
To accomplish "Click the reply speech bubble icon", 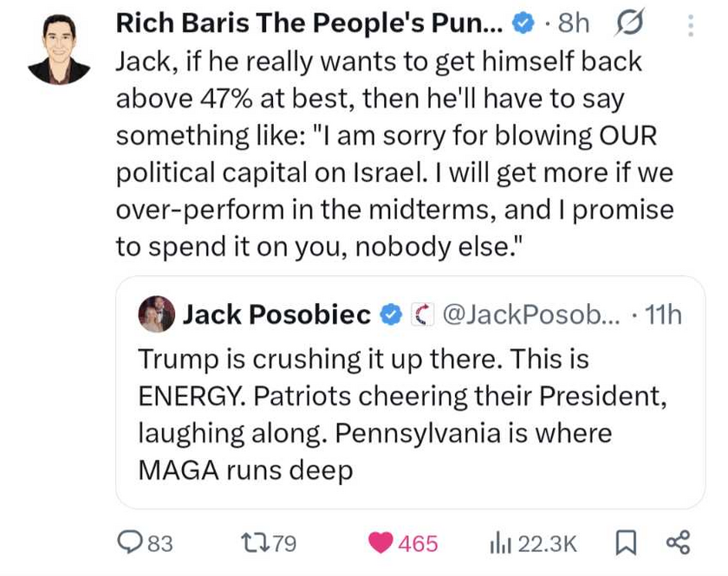I will point(130,543).
